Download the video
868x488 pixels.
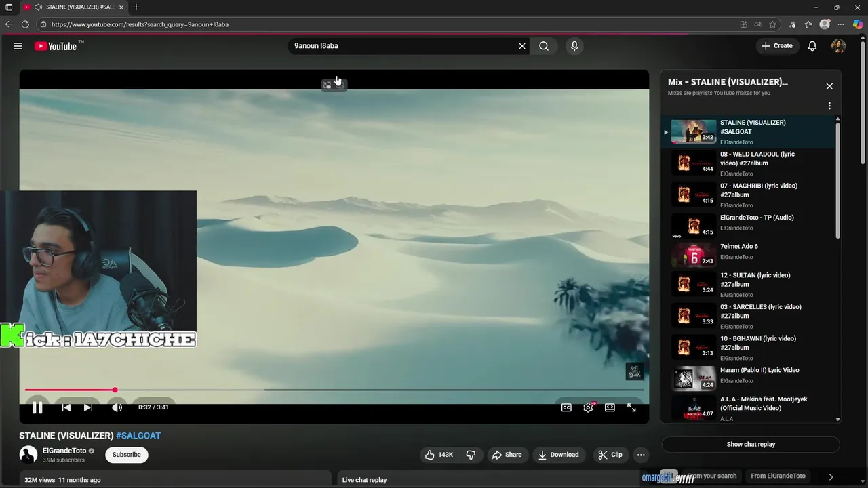pyautogui.click(x=559, y=455)
